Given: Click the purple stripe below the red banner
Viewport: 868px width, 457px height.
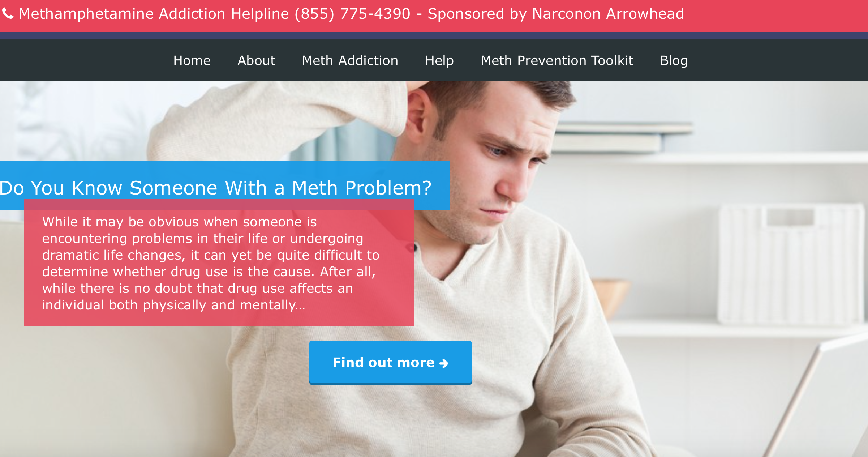Looking at the screenshot, I should point(434,35).
